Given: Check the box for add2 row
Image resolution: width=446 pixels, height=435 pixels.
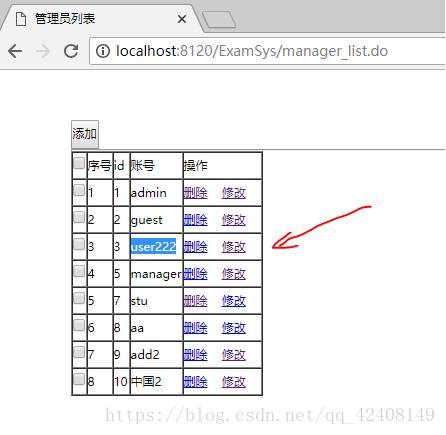Looking at the screenshot, I should [79, 352].
